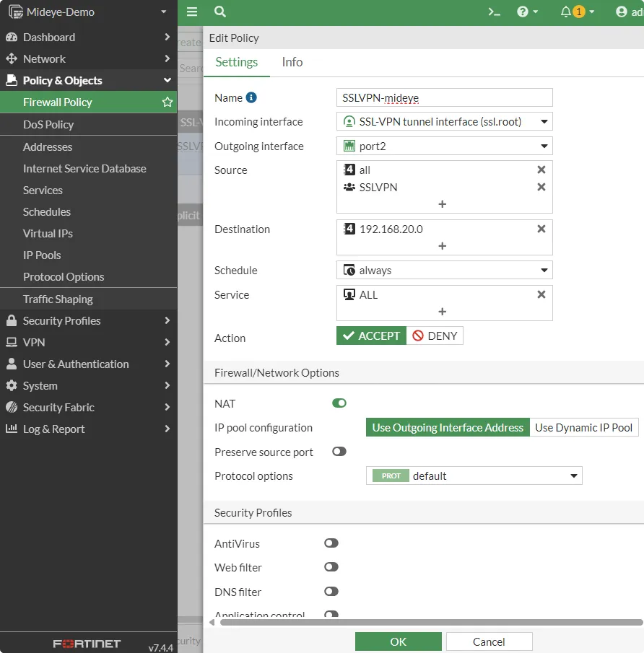This screenshot has height=653, width=644.
Task: Remove the SSLVPN source with its X icon
Action: (541, 187)
